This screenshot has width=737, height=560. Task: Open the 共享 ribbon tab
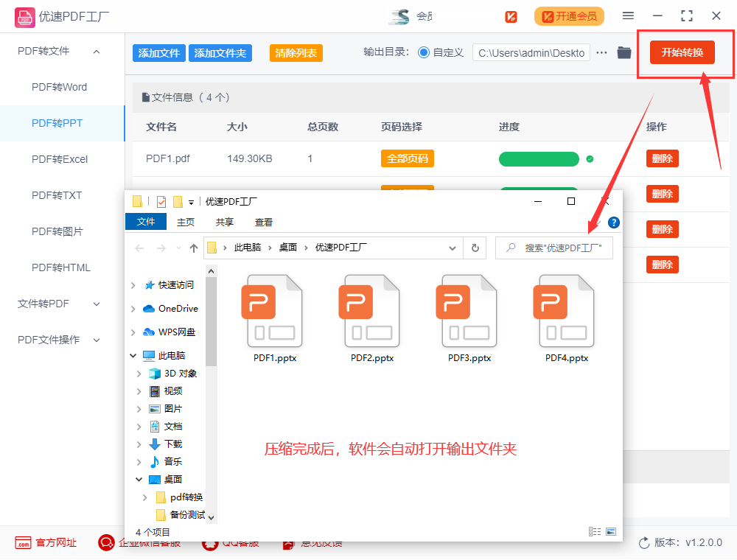coord(225,223)
